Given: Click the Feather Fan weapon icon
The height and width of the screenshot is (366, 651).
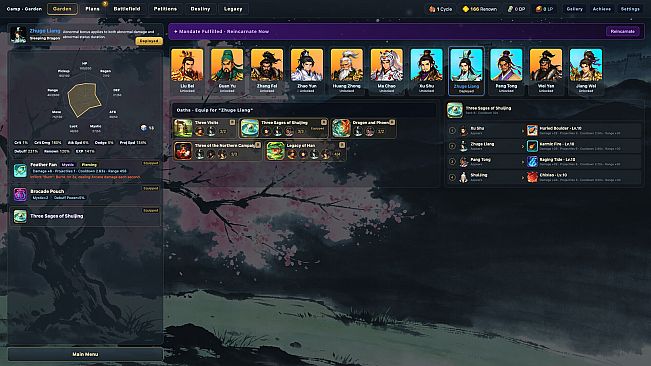Looking at the screenshot, I should click(20, 171).
